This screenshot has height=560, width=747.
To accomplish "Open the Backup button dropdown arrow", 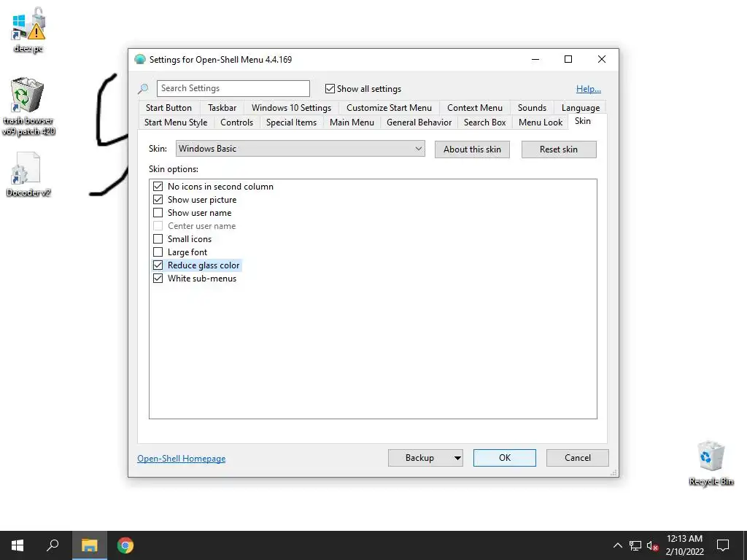I will pos(457,458).
